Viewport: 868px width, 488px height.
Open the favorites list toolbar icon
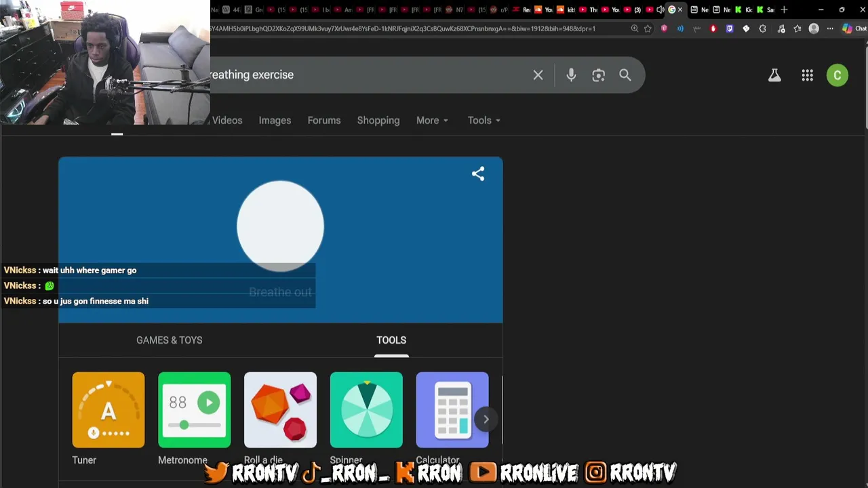(x=797, y=28)
